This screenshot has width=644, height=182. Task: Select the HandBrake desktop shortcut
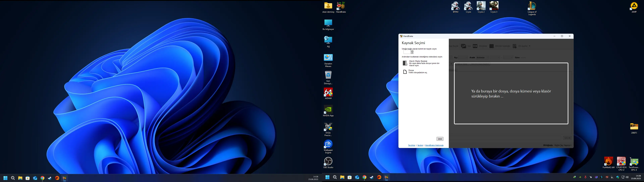point(341,8)
